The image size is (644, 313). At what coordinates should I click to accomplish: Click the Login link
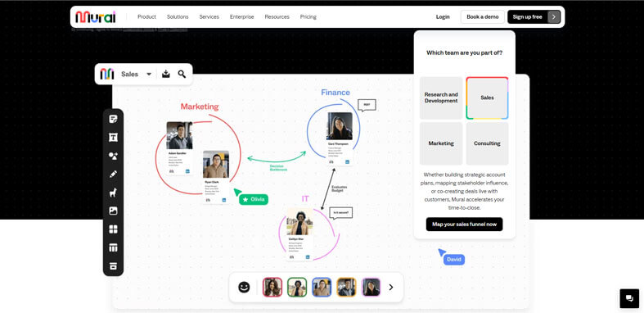click(x=443, y=17)
